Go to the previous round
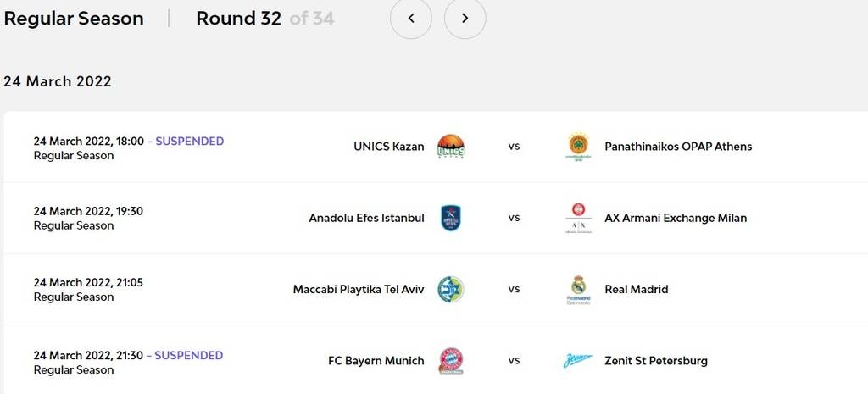868x394 pixels. 411,19
